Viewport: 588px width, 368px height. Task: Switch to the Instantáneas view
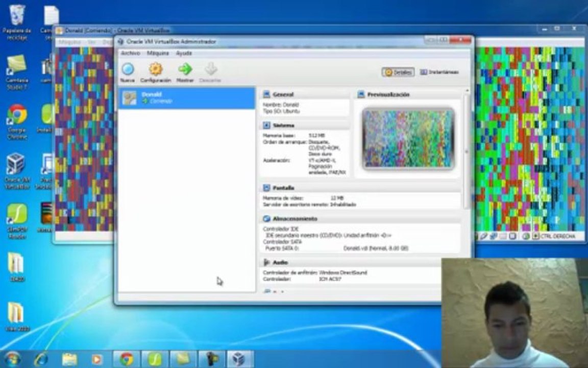(439, 72)
